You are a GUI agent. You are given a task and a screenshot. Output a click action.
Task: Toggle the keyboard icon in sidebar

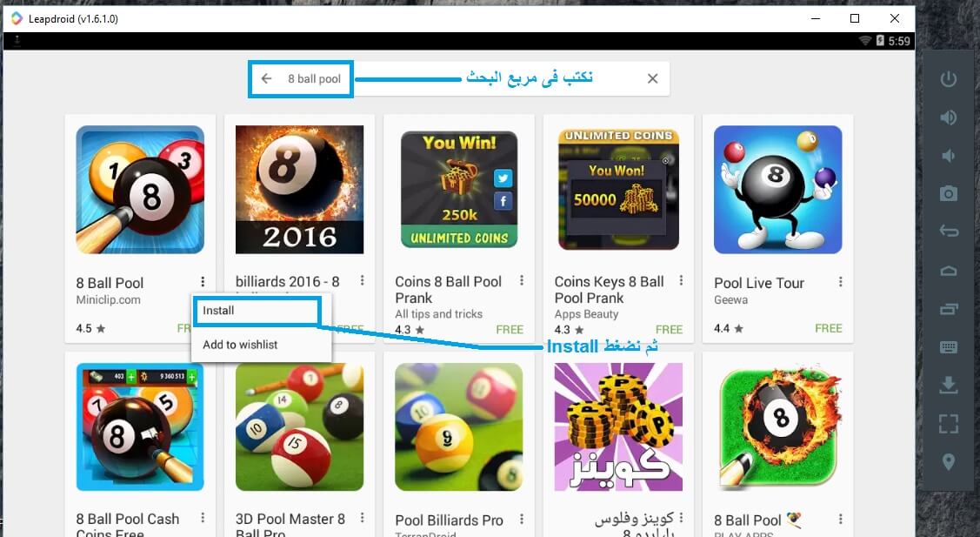pos(948,346)
